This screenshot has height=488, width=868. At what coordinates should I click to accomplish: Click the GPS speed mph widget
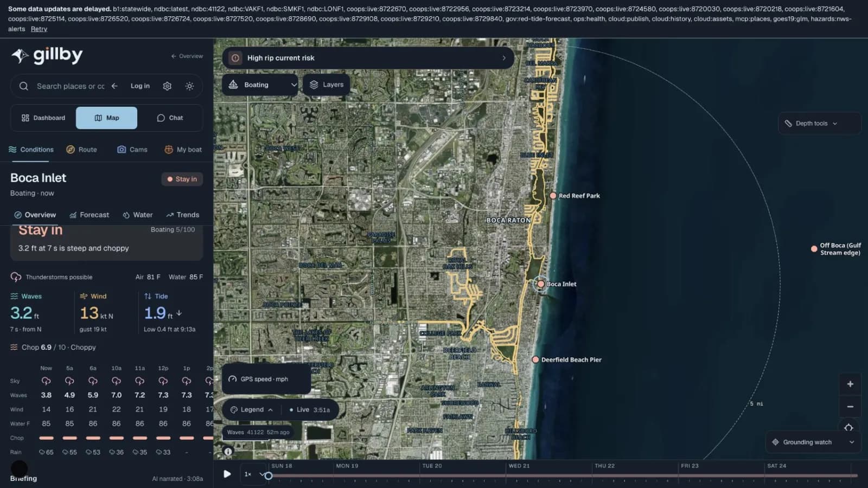coord(266,379)
